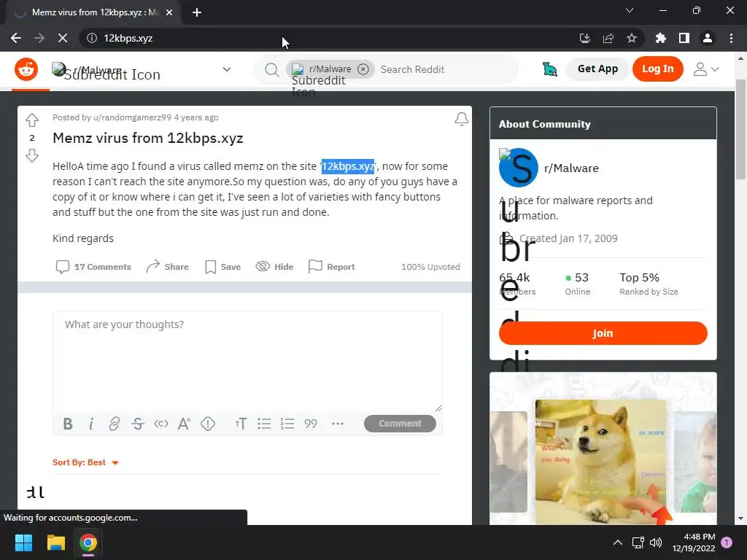Open a new browser tab
The image size is (747, 560).
[x=197, y=12]
